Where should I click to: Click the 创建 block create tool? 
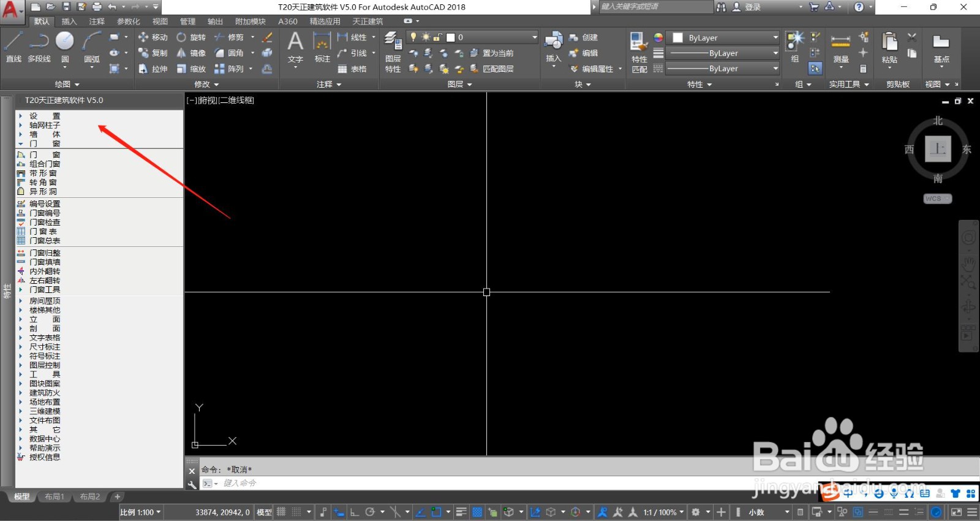(x=583, y=37)
